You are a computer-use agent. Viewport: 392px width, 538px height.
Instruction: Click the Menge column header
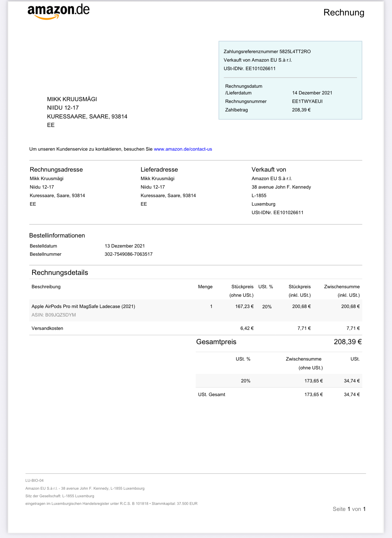(205, 287)
